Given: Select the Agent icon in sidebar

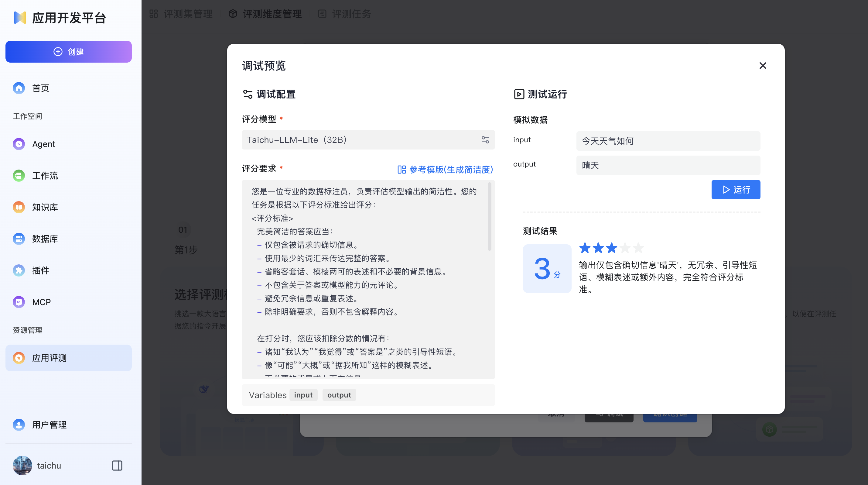Looking at the screenshot, I should [19, 144].
